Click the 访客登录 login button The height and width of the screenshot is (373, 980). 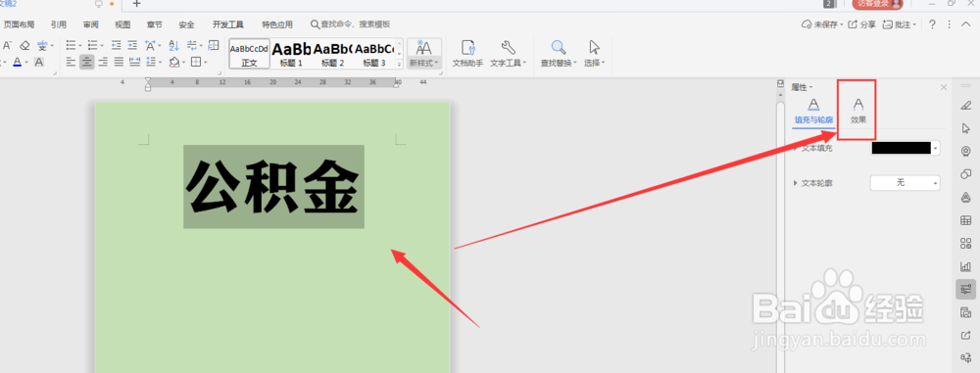tap(877, 3)
